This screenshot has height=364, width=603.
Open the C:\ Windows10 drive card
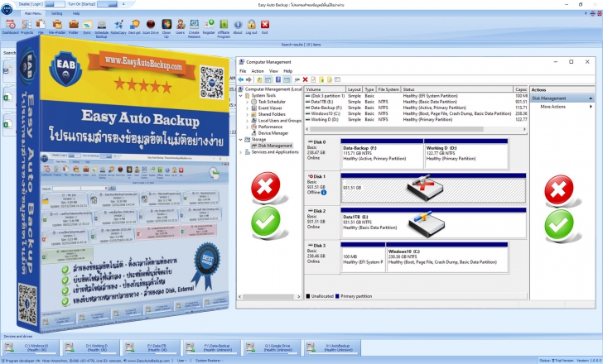coord(31,348)
